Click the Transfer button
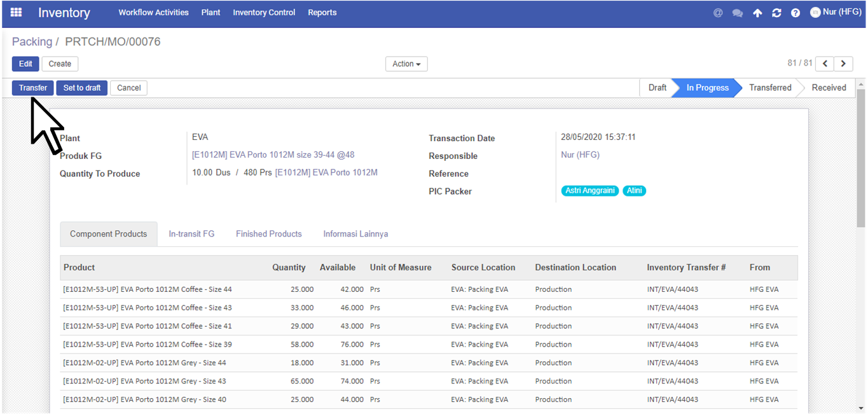The width and height of the screenshot is (868, 414). click(x=33, y=88)
